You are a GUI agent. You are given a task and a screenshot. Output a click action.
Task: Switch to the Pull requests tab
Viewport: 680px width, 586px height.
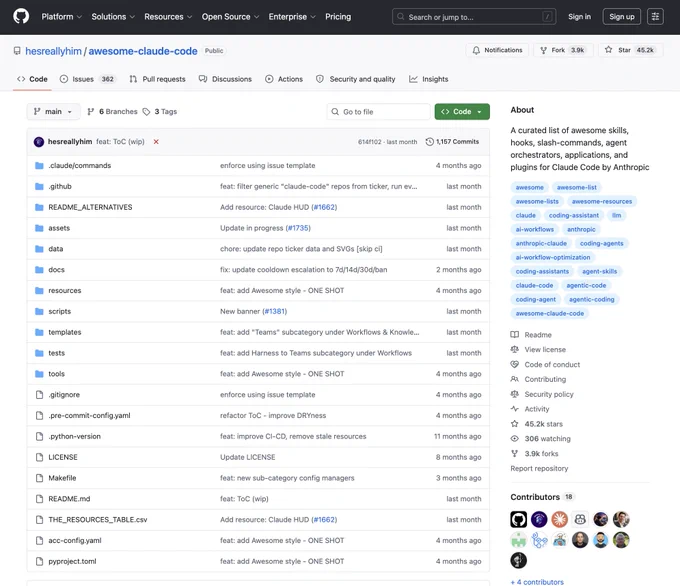coord(157,79)
